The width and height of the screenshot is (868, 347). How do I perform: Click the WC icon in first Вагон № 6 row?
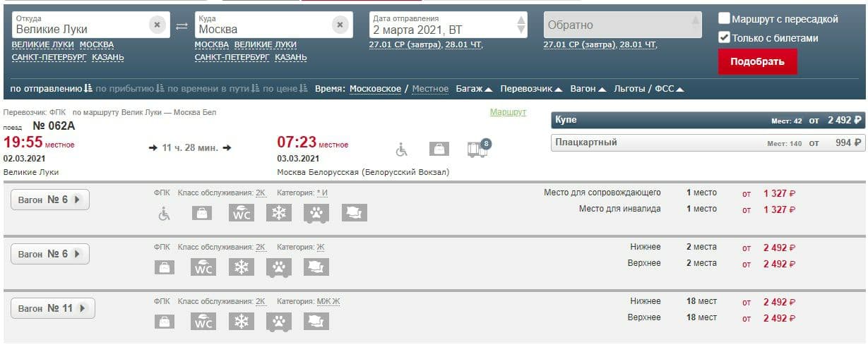(241, 213)
